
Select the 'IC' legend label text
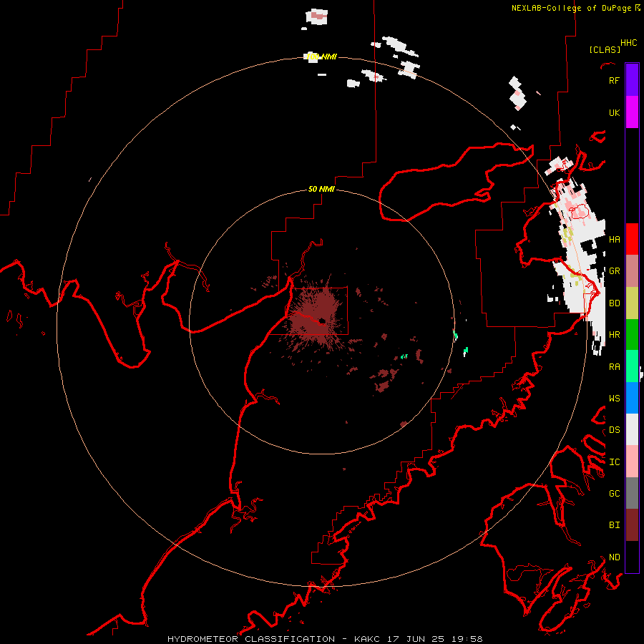[x=614, y=462]
